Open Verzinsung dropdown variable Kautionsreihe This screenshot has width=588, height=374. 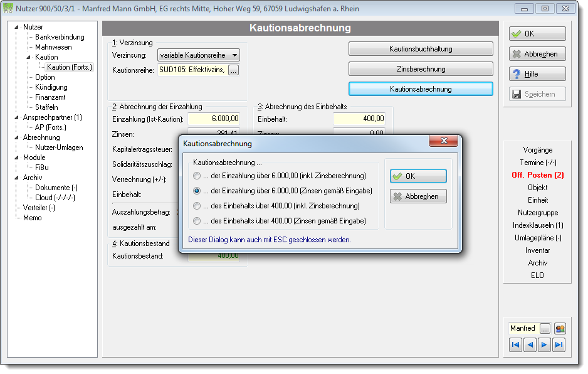198,55
